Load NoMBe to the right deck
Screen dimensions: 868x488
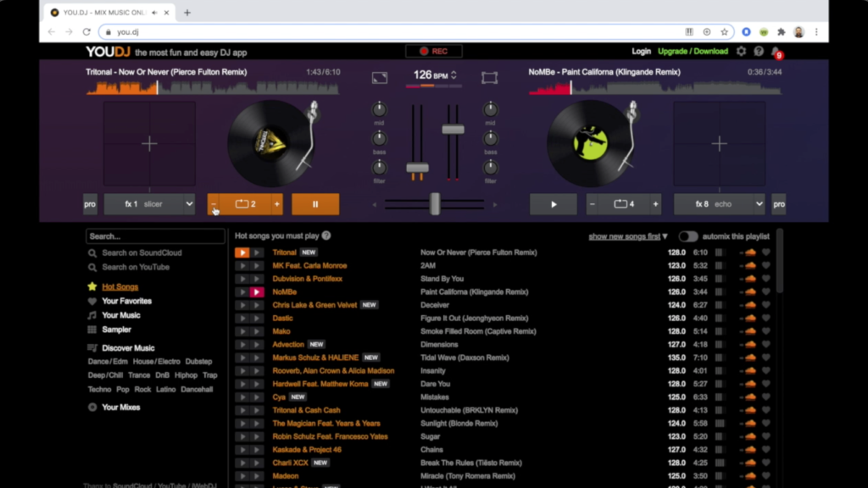pyautogui.click(x=256, y=291)
